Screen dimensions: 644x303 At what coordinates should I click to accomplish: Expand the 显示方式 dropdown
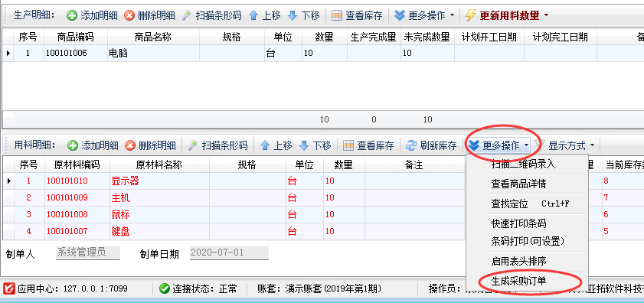(567, 145)
